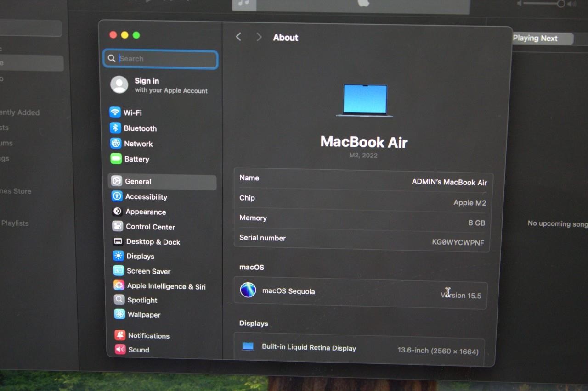This screenshot has height=391, width=588.
Task: Click the Screen Saver icon
Action: (x=119, y=271)
